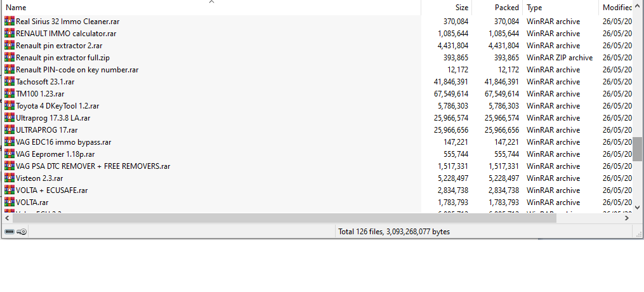Select VAG PSA DTC REMOVER + FREE REMOVERS.rar
Viewport: 644px width, 292px height.
(93, 166)
